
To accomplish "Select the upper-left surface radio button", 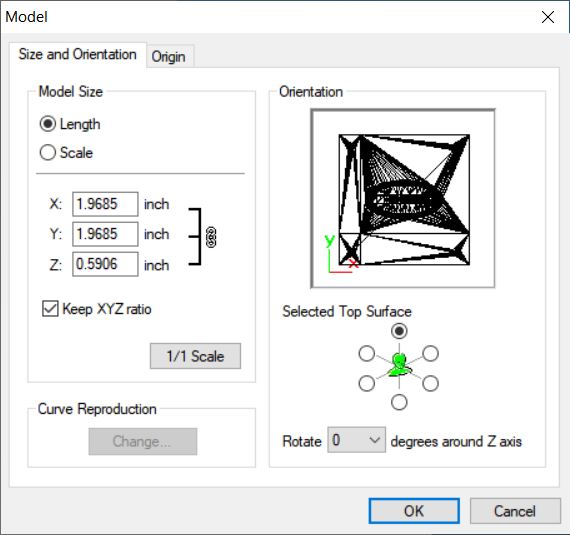I will 366,353.
